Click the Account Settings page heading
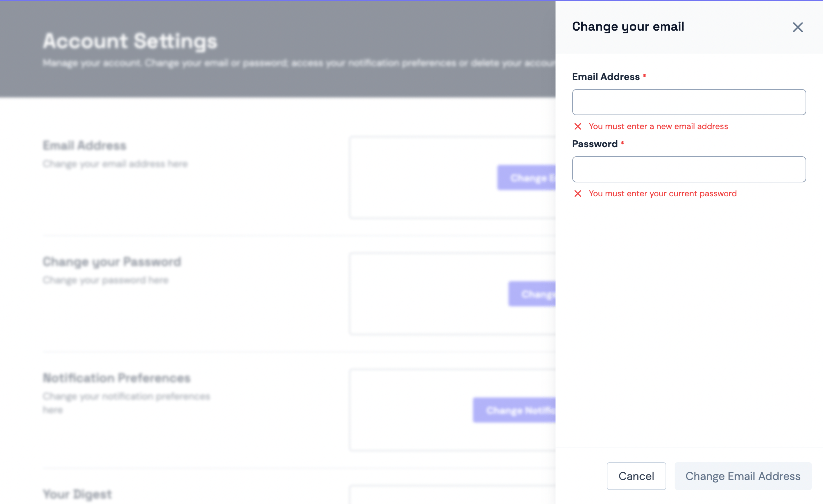 (x=130, y=41)
